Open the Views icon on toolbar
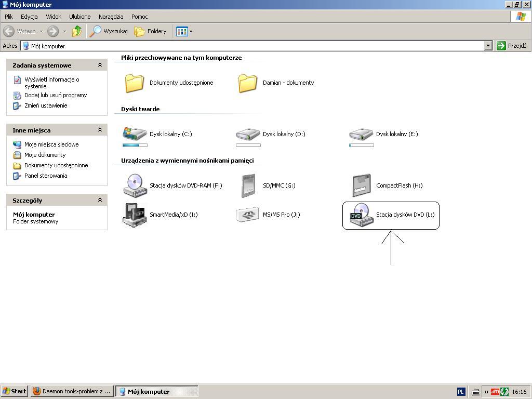532x399 pixels. [x=182, y=31]
